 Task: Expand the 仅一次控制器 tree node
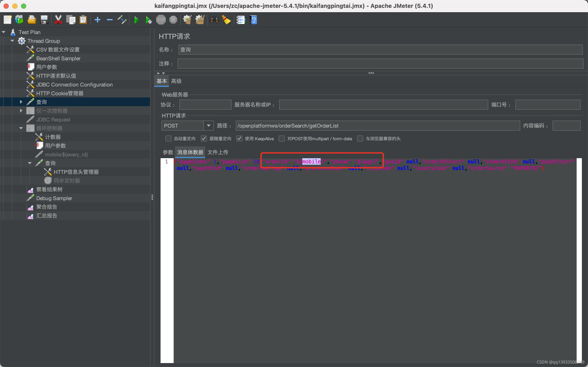22,110
